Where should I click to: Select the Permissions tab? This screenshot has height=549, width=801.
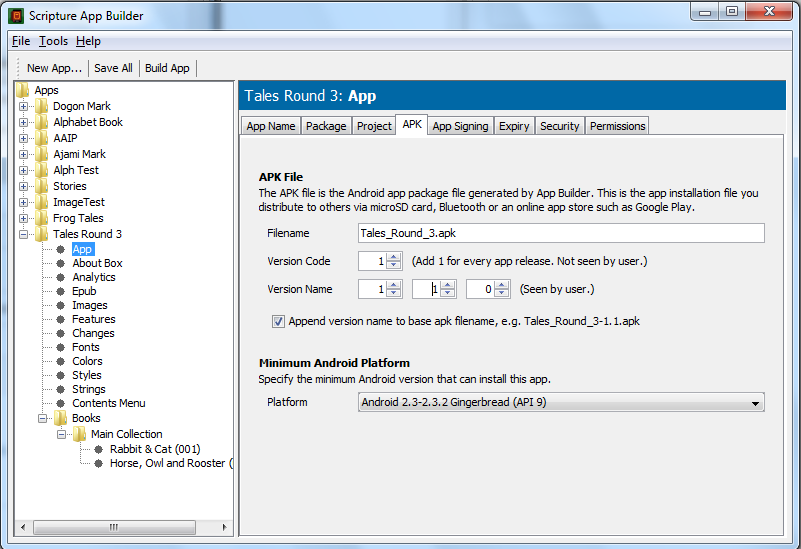coord(617,126)
